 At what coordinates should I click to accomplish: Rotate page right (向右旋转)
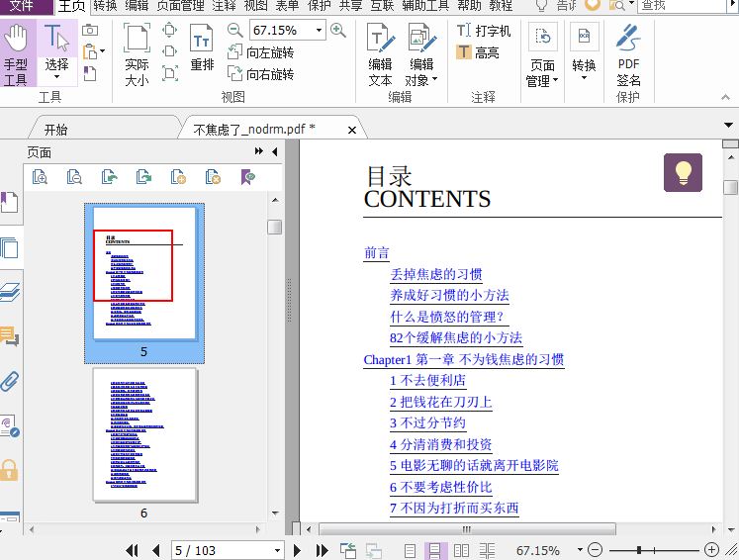(260, 73)
